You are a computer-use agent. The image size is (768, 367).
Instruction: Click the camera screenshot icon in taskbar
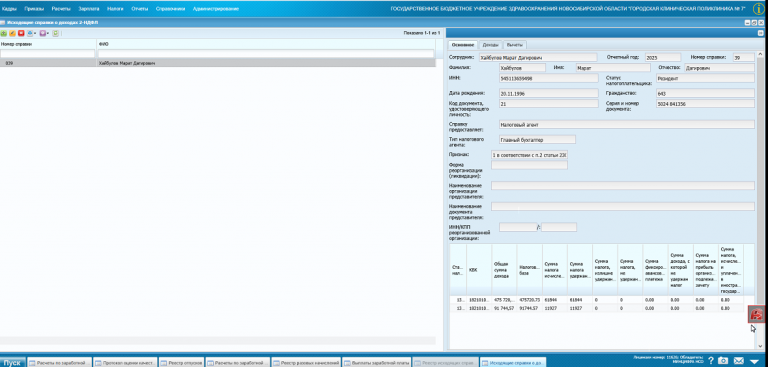click(x=723, y=361)
